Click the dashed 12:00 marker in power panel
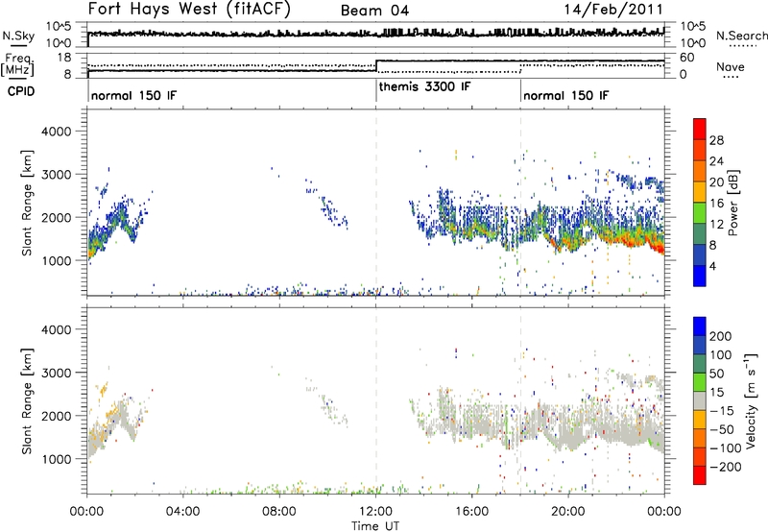Image resolution: width=768 pixels, height=532 pixels. pos(375,203)
